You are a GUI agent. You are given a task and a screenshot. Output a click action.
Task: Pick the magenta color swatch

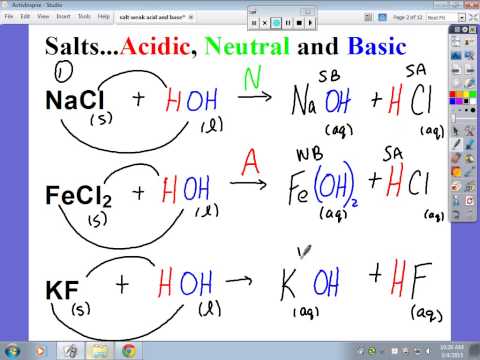(459, 101)
